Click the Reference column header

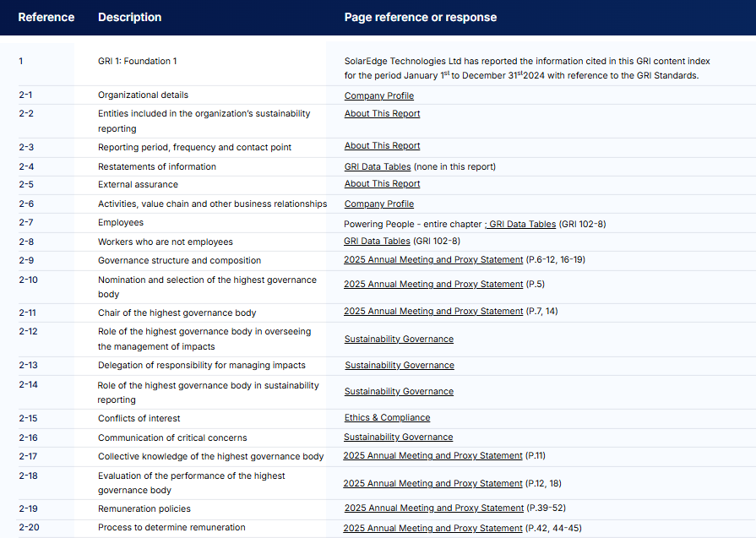[46, 18]
